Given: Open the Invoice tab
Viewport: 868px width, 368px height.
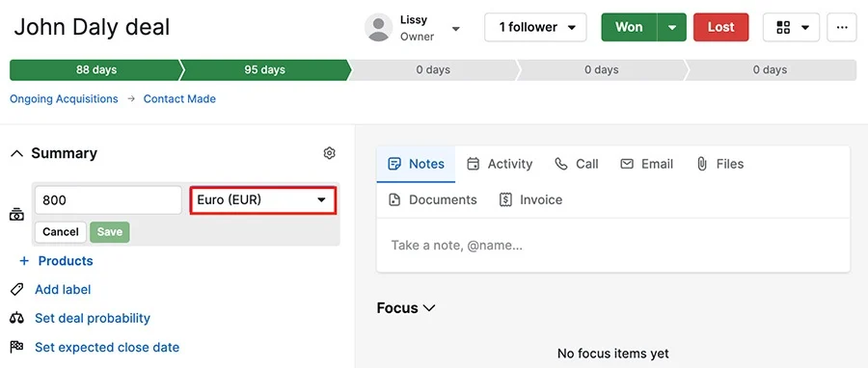Looking at the screenshot, I should point(530,200).
